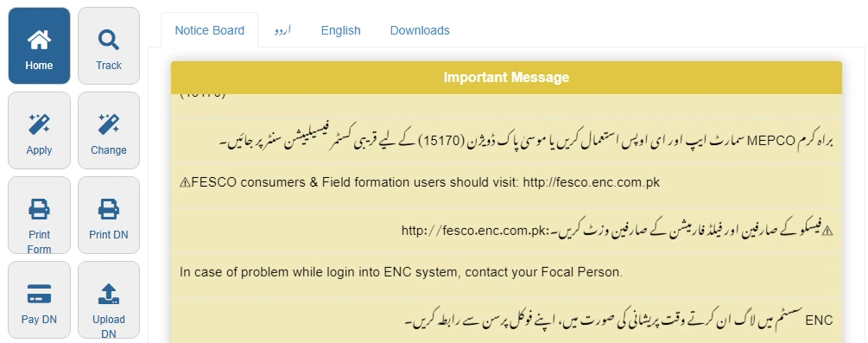Click the Change wand icon
Viewport: 868px width, 343px height.
(109, 124)
